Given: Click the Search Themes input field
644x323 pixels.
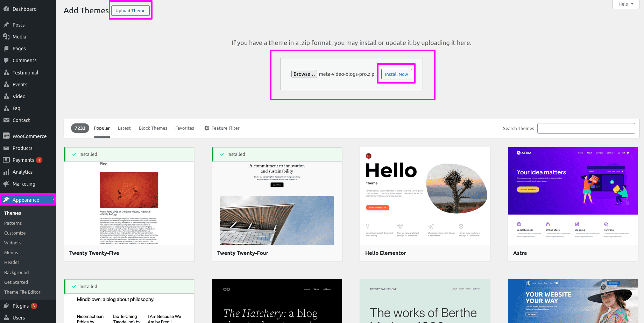Looking at the screenshot, I should coord(586,128).
